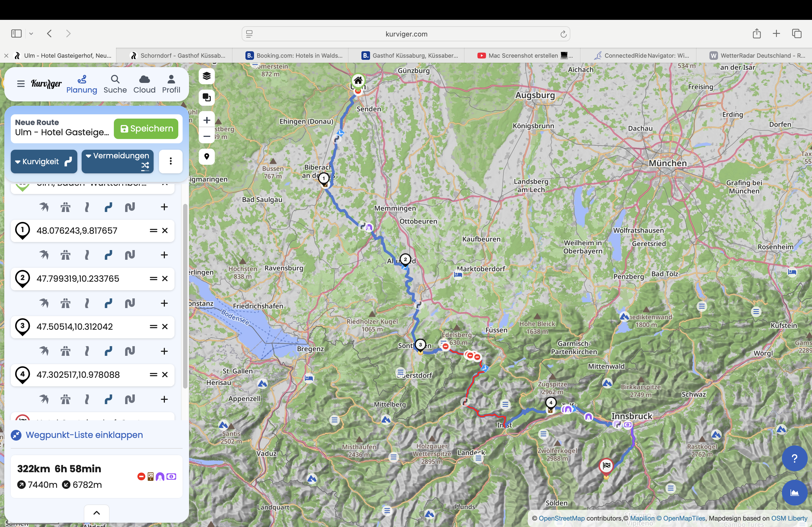Zoom out on the map

pyautogui.click(x=207, y=136)
